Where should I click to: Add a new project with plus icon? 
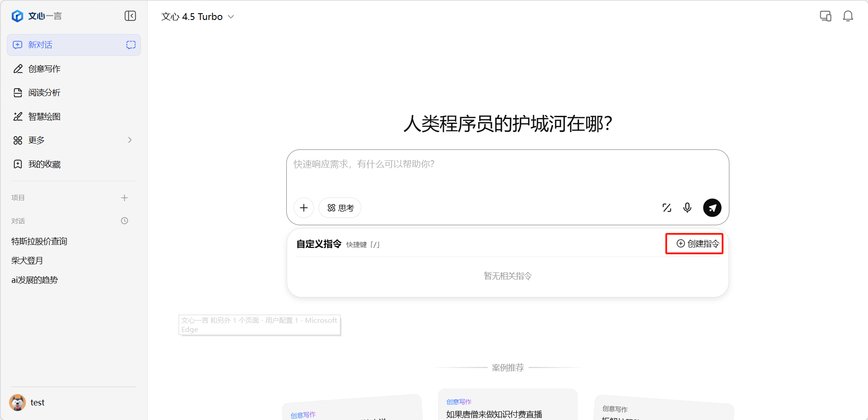point(125,198)
